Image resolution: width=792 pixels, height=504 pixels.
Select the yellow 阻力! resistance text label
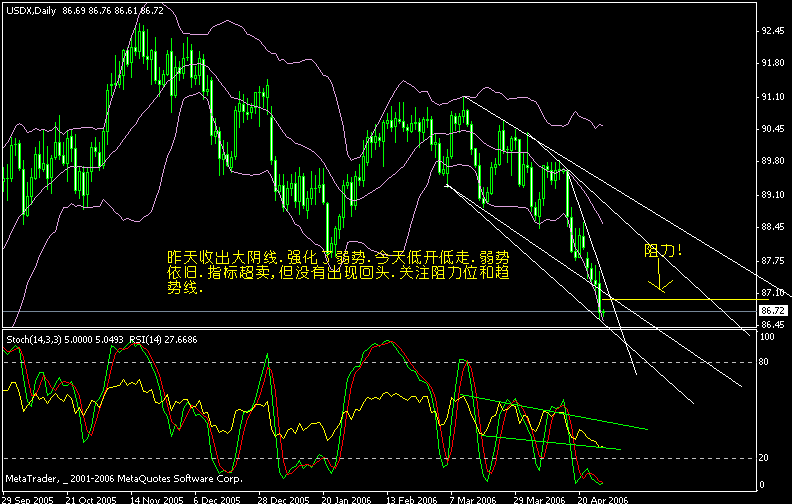point(663,251)
